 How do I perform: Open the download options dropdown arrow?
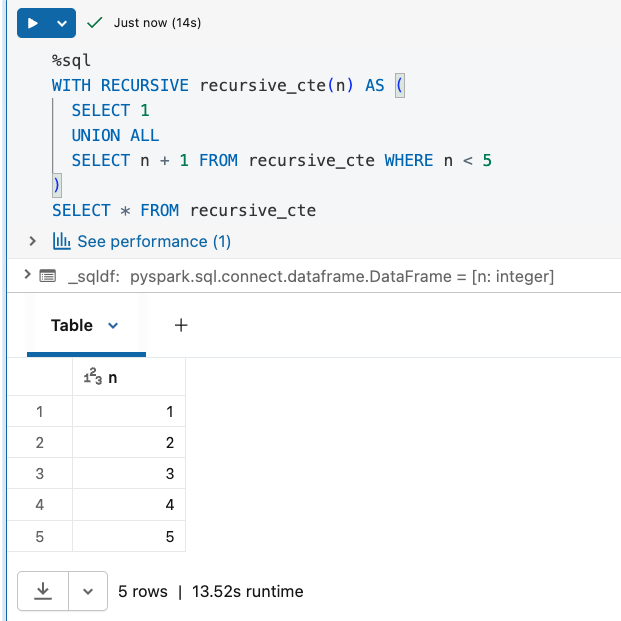click(x=88, y=591)
